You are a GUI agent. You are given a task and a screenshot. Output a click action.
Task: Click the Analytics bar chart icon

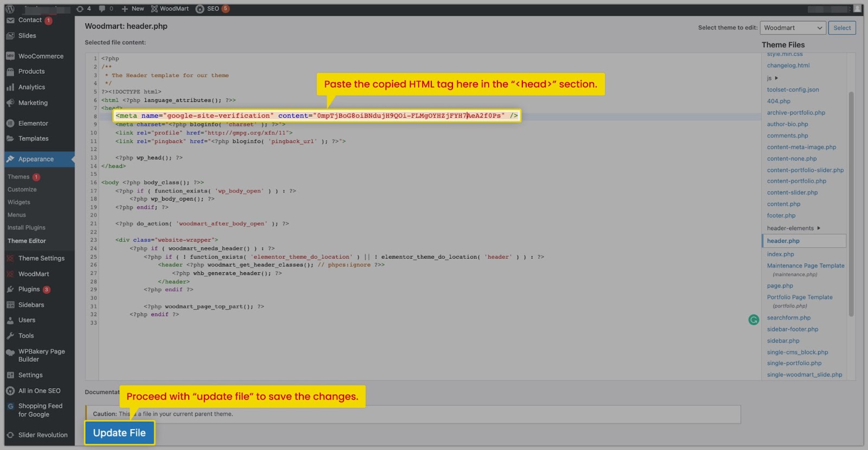coord(10,87)
